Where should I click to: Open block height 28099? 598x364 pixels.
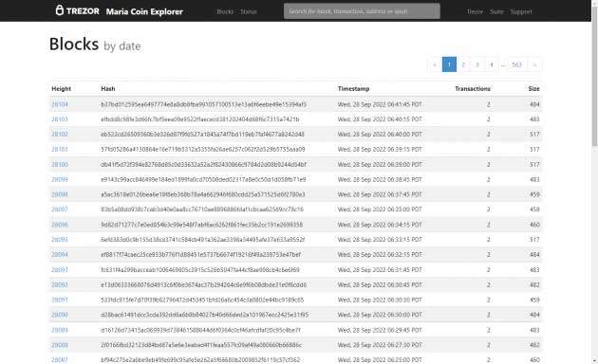60,179
